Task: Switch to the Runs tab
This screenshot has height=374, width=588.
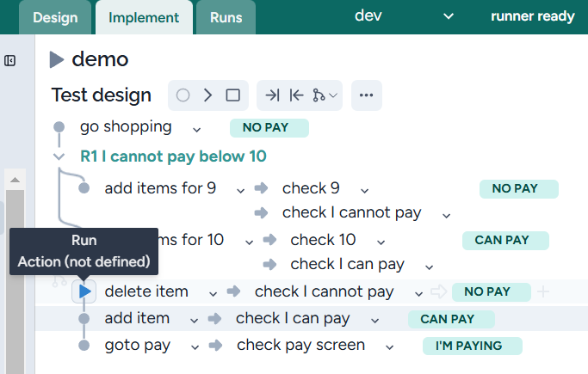Action: click(x=226, y=17)
